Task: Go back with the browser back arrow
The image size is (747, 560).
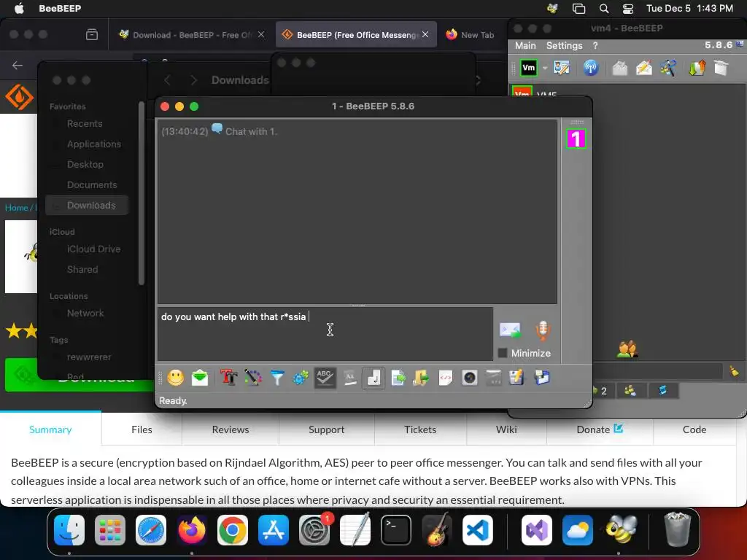Action: click(x=18, y=65)
